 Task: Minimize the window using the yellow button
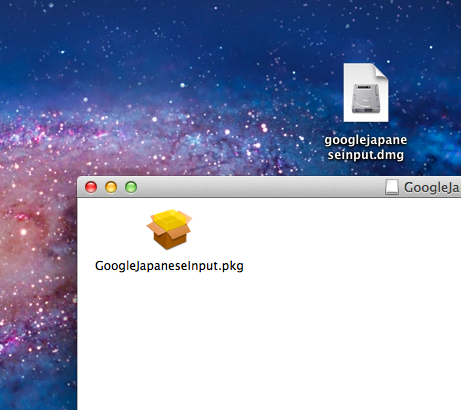pyautogui.click(x=111, y=187)
